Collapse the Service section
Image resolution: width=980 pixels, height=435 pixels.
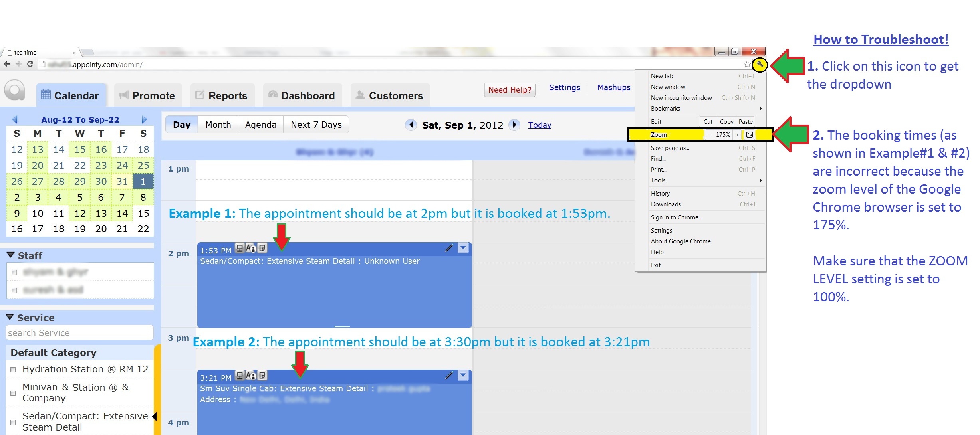tap(10, 317)
